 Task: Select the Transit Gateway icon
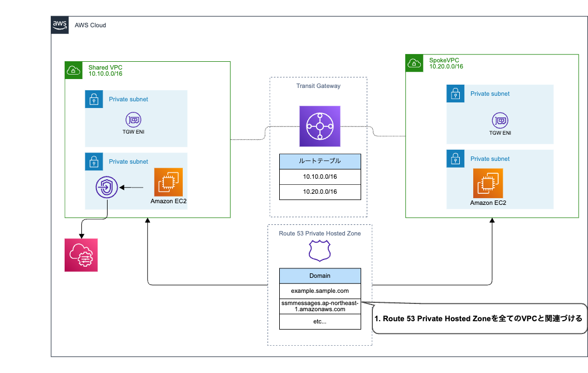coord(319,126)
